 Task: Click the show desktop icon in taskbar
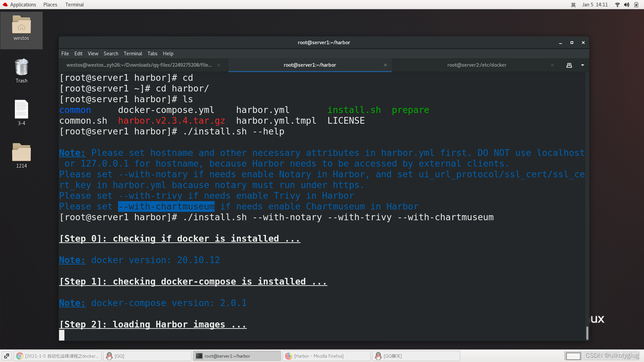(x=7, y=356)
